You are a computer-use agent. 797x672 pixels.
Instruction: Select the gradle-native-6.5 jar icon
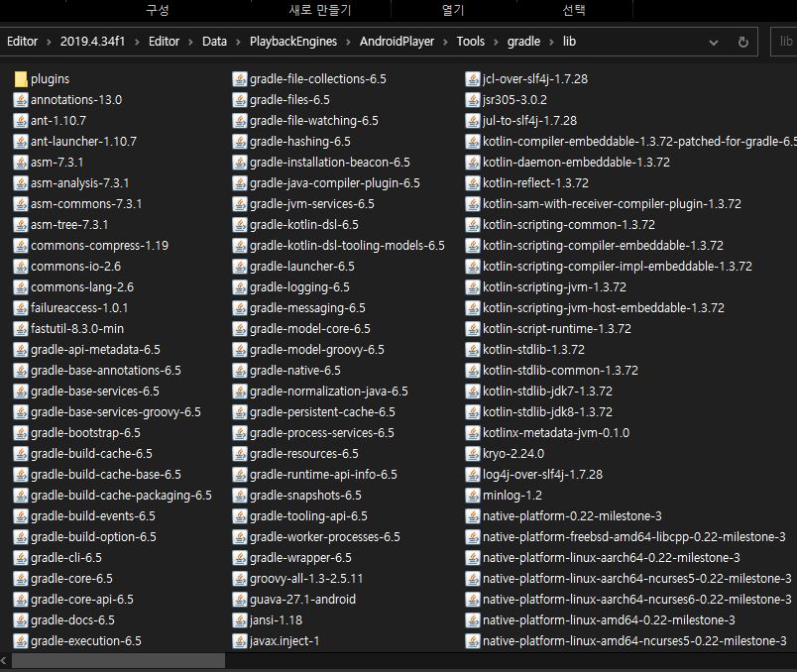[240, 371]
